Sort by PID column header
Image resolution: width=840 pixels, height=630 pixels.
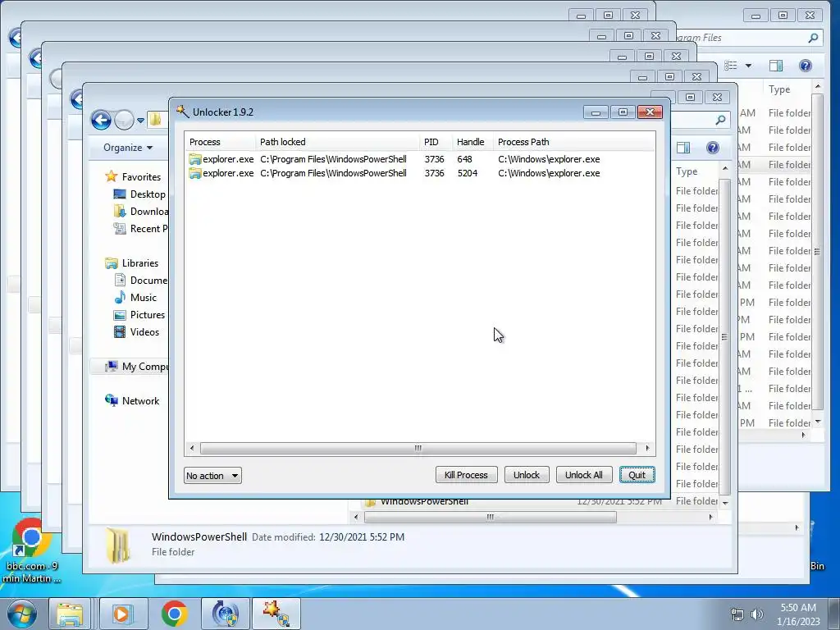(436, 142)
